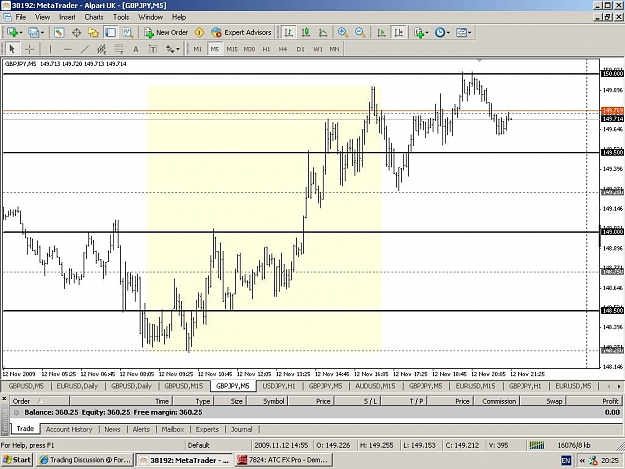The width and height of the screenshot is (625, 469).
Task: Switch timeframe to H4
Action: tap(283, 49)
